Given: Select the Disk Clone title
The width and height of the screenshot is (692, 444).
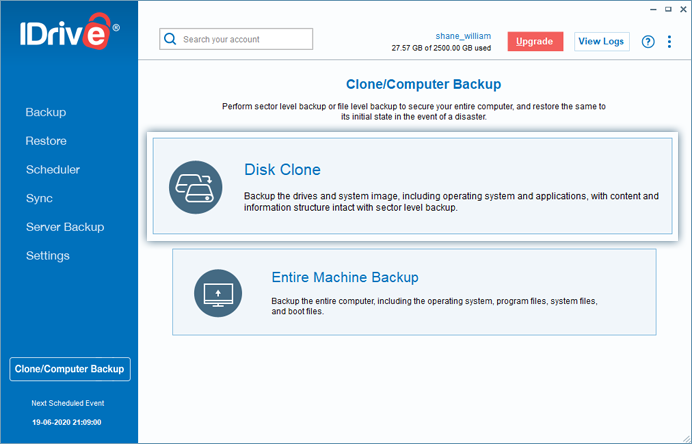Looking at the screenshot, I should tap(282, 169).
